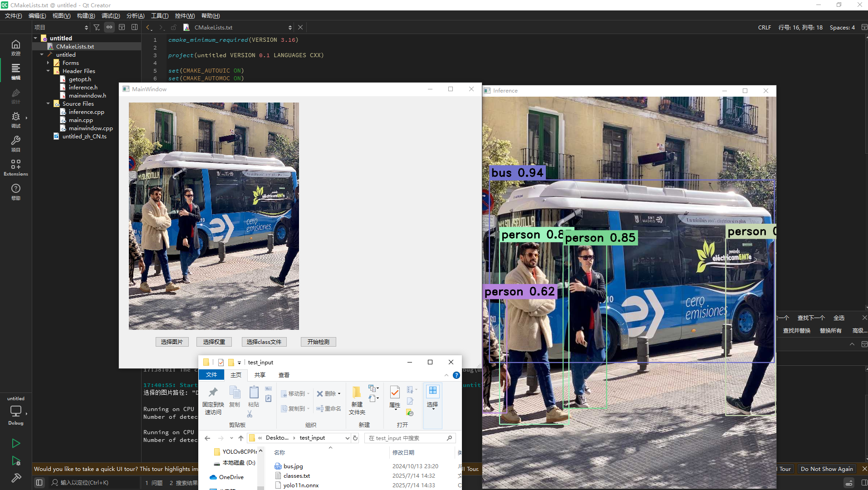This screenshot has height=490, width=868.
Task: Click the 选择图片 button in MainWindow
Action: coord(172,342)
